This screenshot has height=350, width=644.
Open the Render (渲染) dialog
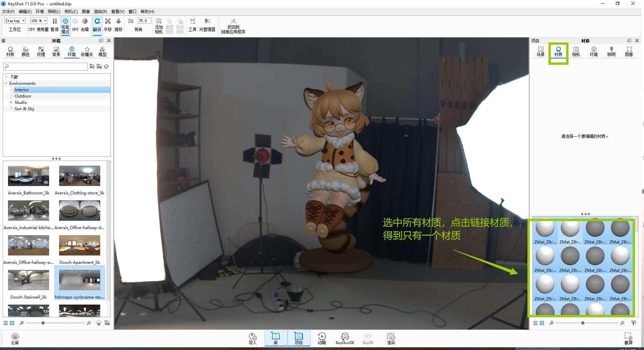point(391,338)
